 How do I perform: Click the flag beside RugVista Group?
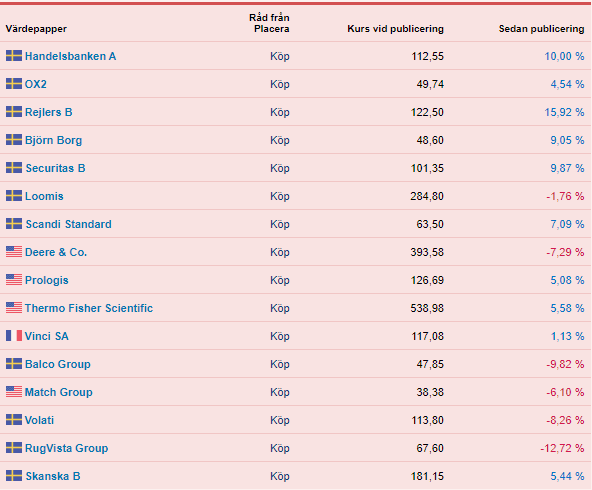tap(14, 448)
